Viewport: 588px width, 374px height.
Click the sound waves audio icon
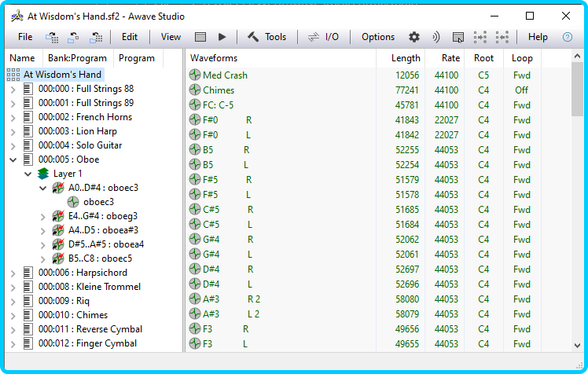[435, 37]
